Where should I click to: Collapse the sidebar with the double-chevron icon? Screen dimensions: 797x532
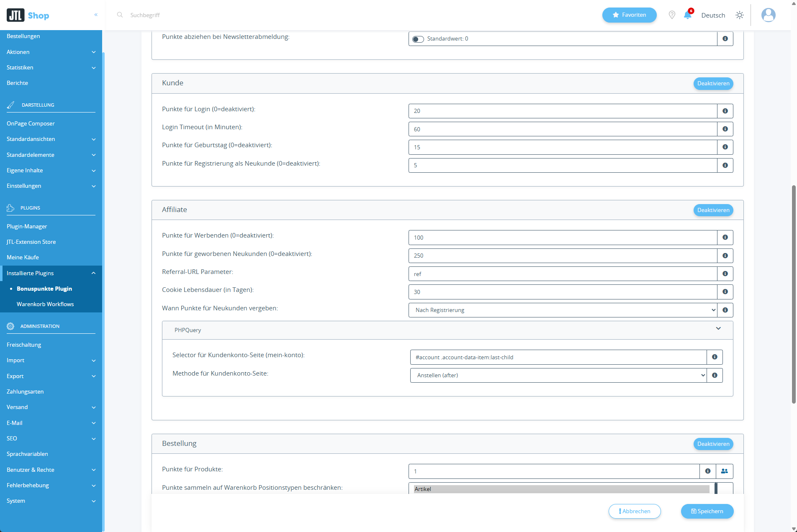95,15
